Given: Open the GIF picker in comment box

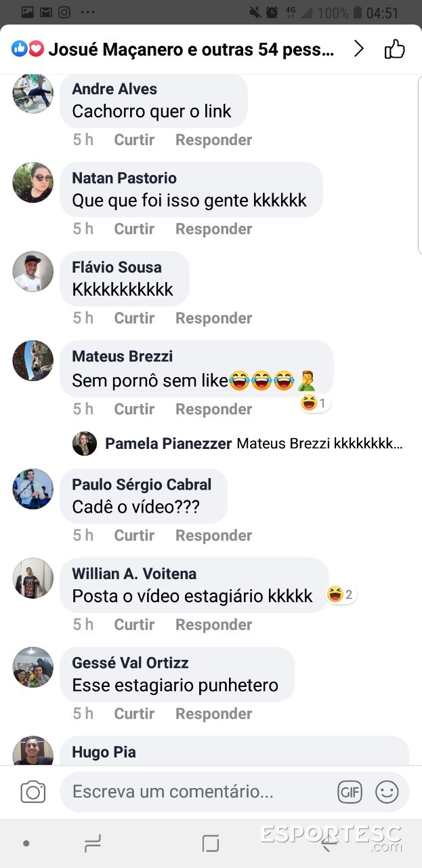Looking at the screenshot, I should coord(350,791).
